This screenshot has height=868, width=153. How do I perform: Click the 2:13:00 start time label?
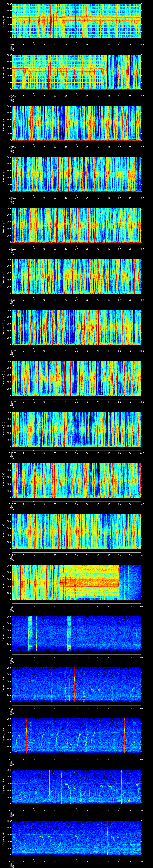12,657
